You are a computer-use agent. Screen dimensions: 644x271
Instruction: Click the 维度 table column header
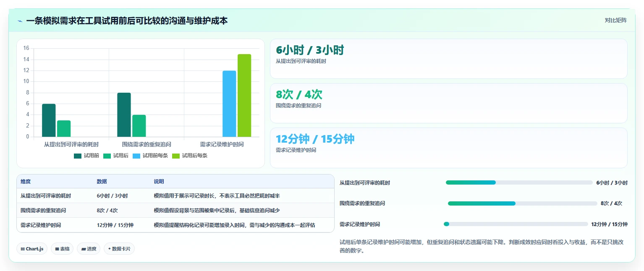[26, 182]
